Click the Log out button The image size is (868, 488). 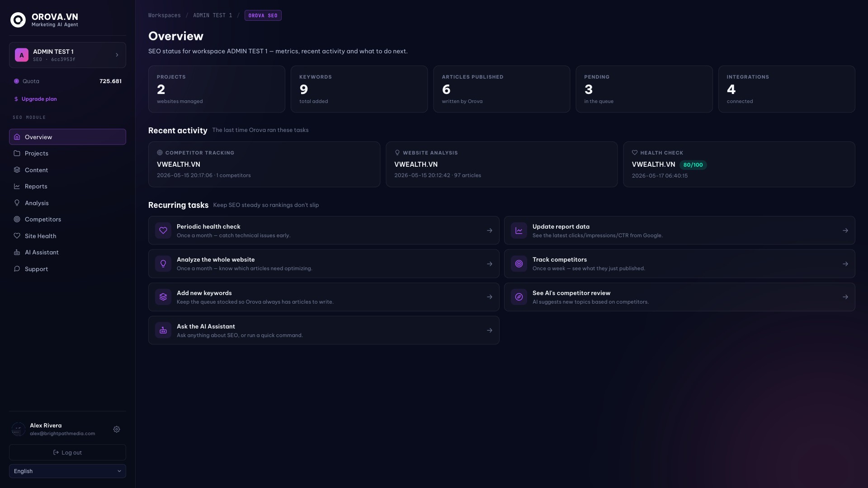click(67, 452)
